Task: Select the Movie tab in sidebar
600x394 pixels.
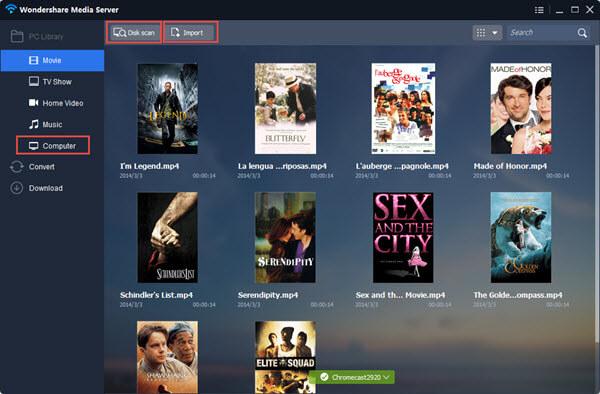Action: pyautogui.click(x=52, y=60)
